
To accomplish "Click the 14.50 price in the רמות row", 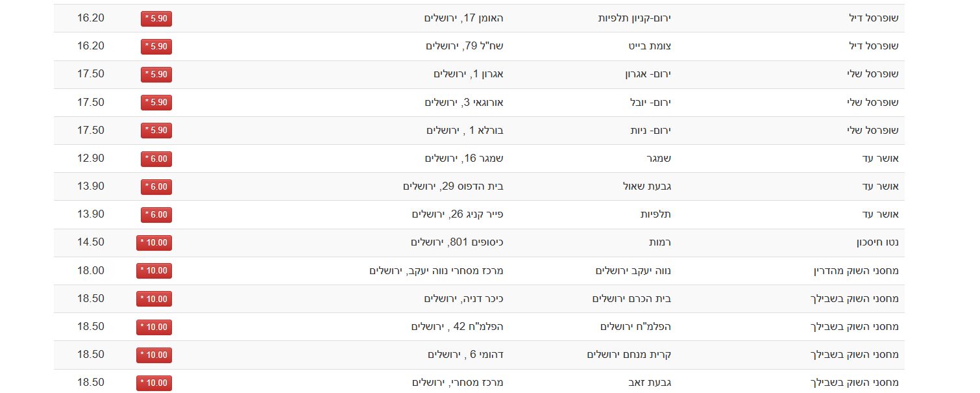I will click(90, 242).
